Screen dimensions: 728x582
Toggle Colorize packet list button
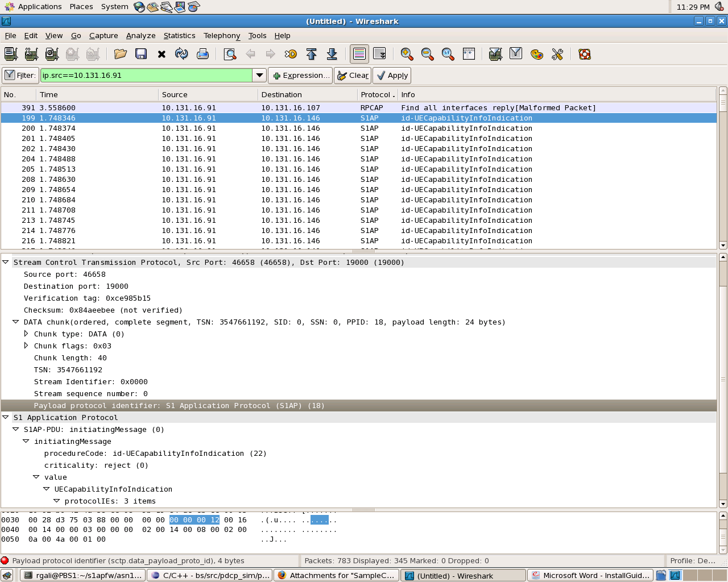pyautogui.click(x=359, y=54)
